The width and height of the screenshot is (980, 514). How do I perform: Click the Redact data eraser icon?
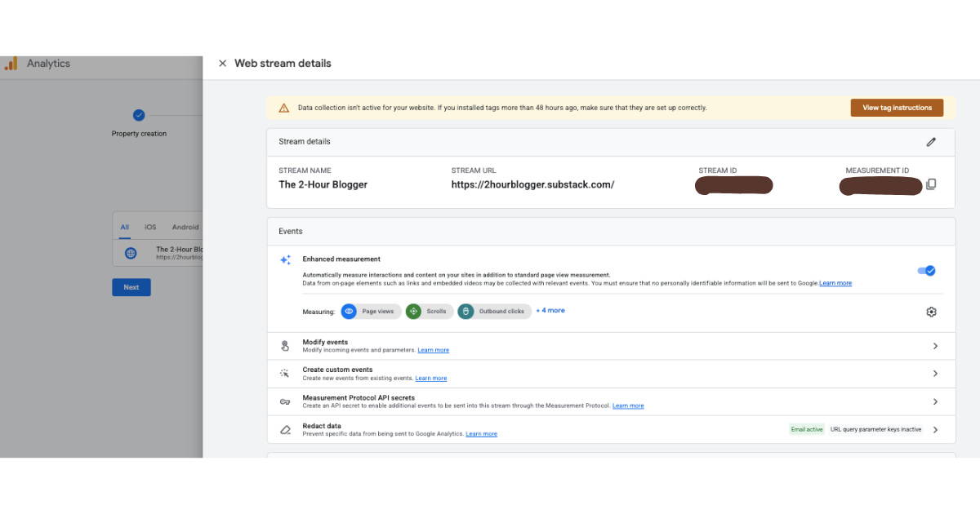coord(285,429)
